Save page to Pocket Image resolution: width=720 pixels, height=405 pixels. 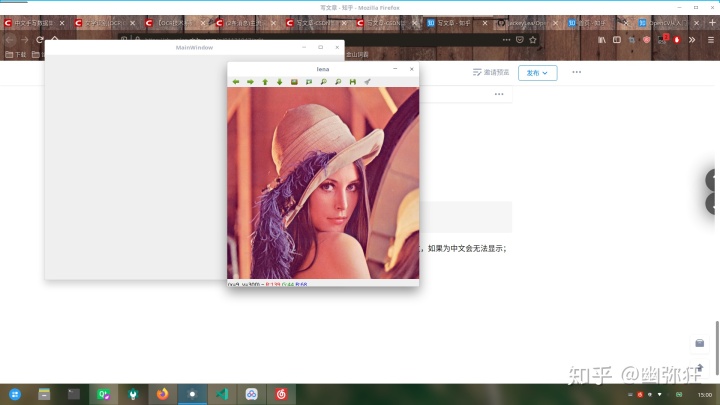520,40
